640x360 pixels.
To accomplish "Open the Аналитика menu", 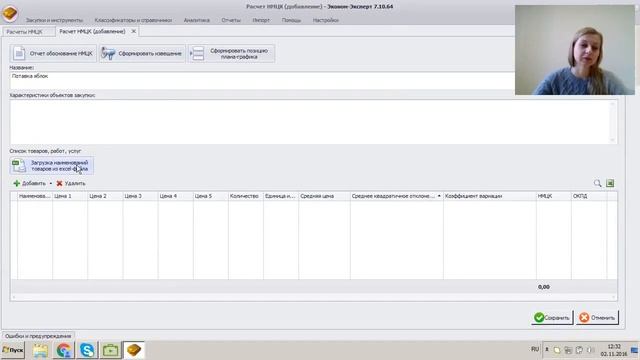I will [197, 20].
